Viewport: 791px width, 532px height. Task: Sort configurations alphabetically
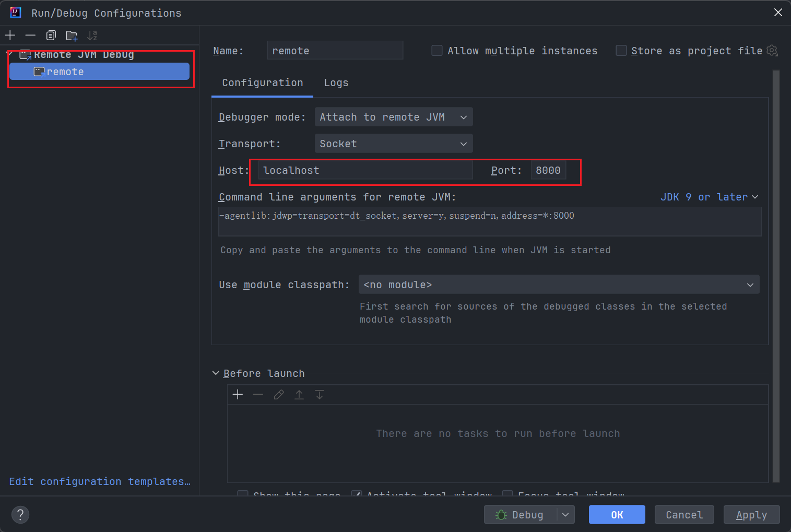tap(92, 35)
